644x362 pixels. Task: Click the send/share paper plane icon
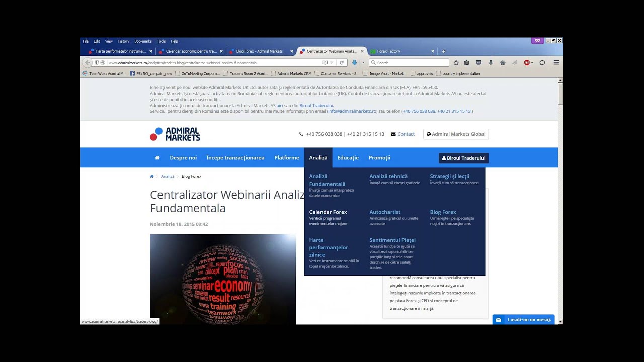[514, 63]
